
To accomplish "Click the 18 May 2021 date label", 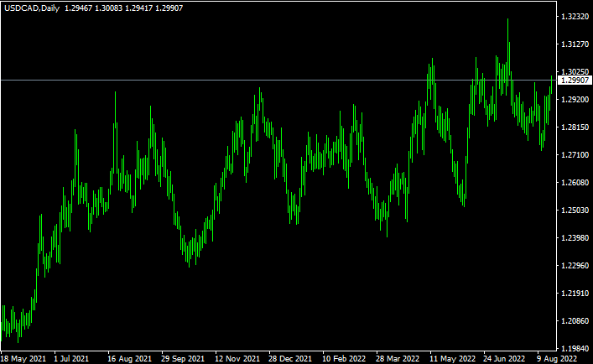I will (x=23, y=358).
